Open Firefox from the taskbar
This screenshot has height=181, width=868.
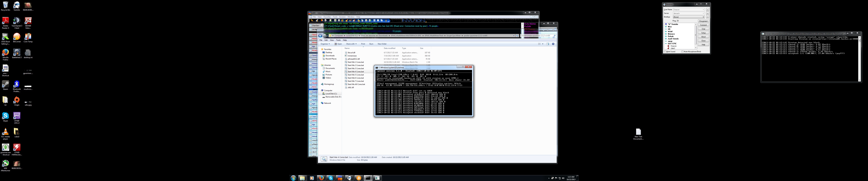(x=321, y=178)
